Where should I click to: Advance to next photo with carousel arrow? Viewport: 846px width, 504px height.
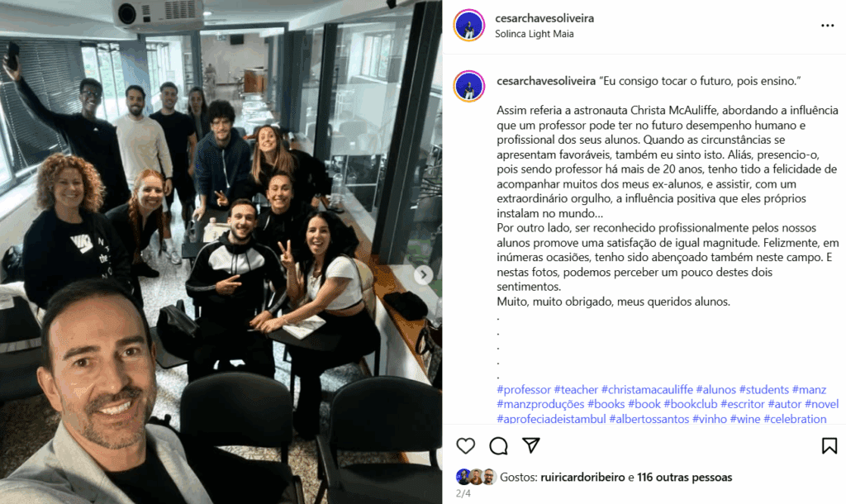tap(424, 275)
